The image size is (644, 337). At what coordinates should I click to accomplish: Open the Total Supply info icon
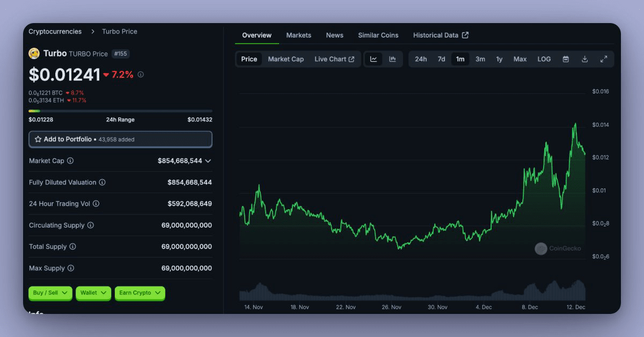point(72,246)
